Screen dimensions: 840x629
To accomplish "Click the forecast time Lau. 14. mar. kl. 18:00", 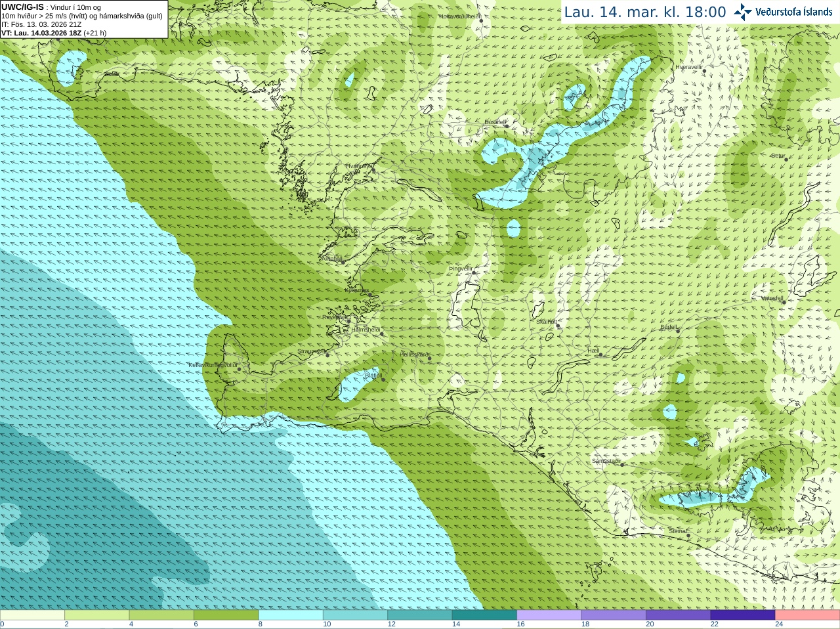I will pos(645,12).
